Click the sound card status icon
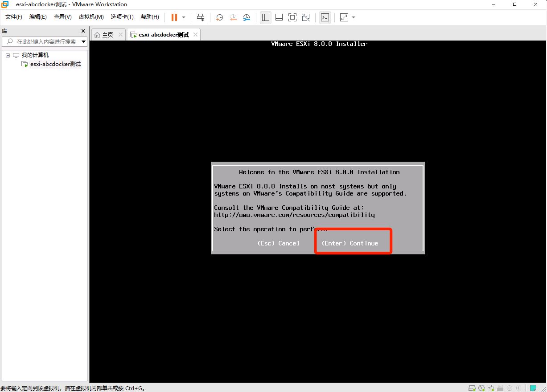This screenshot has width=547, height=392. [510, 388]
